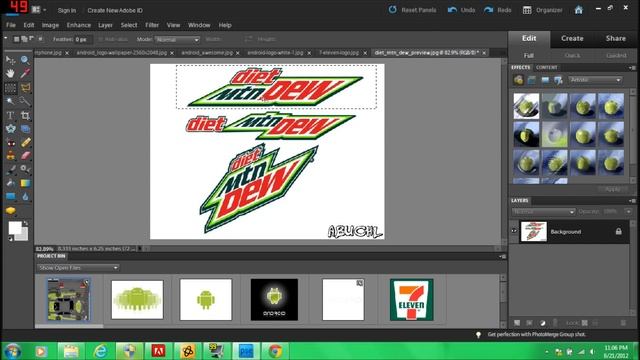This screenshot has height=360, width=640.
Task: Enable the Anti-alias checkbox
Action: click(100, 40)
